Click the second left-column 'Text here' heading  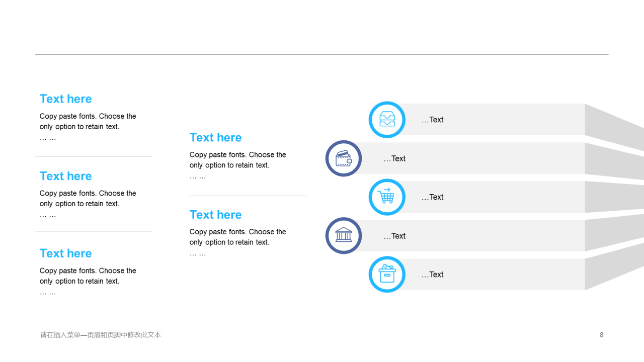coord(66,176)
